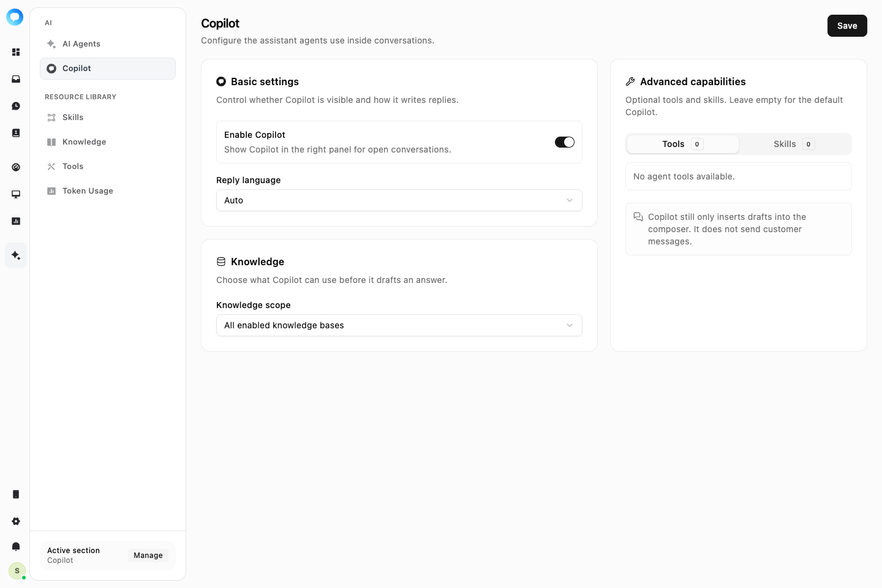Viewport: 882px width, 588px height.
Task: Open AI Agents in the sidebar
Action: tap(108, 44)
